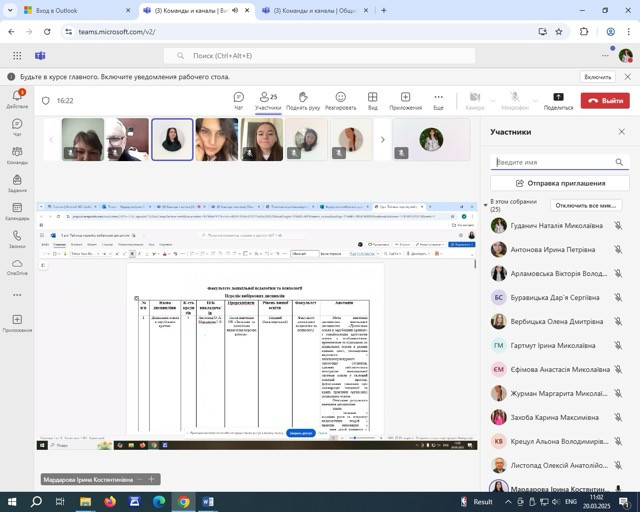Open OneDrive in Teams left sidebar
Screen dimensions: 640x512
17,265
